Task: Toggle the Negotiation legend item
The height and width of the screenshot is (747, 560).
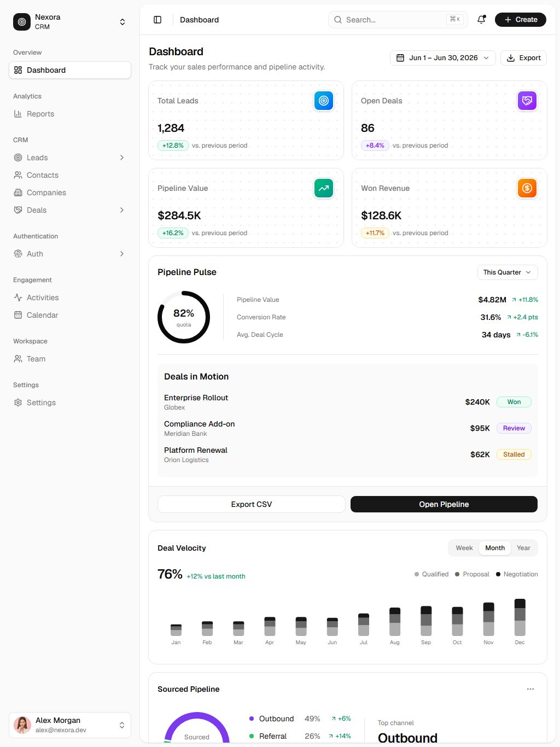Action: 517,574
